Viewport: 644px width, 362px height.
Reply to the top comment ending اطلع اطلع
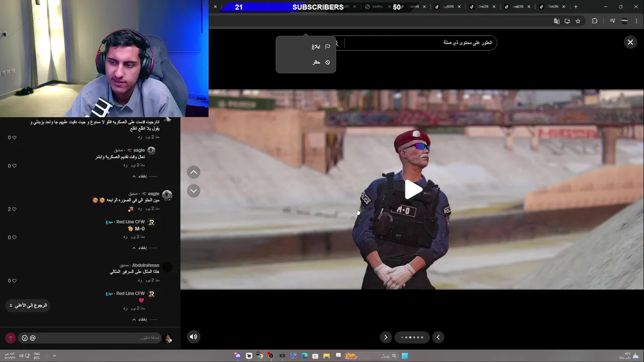point(140,137)
